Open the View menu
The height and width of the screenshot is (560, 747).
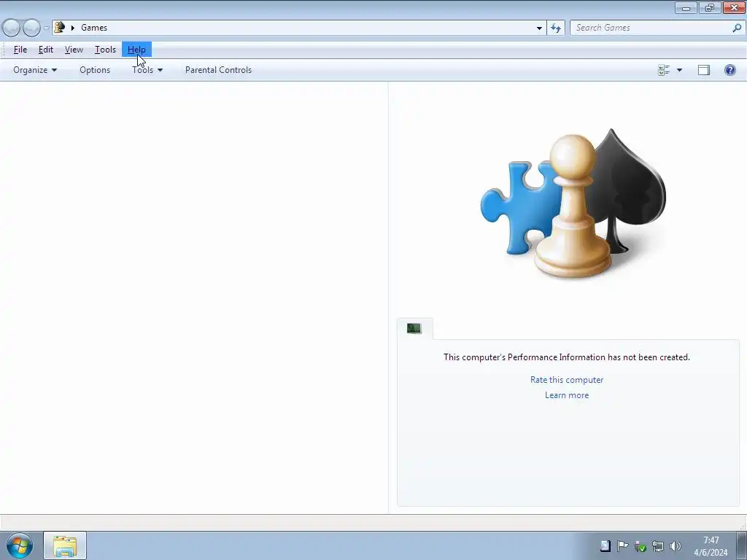74,50
